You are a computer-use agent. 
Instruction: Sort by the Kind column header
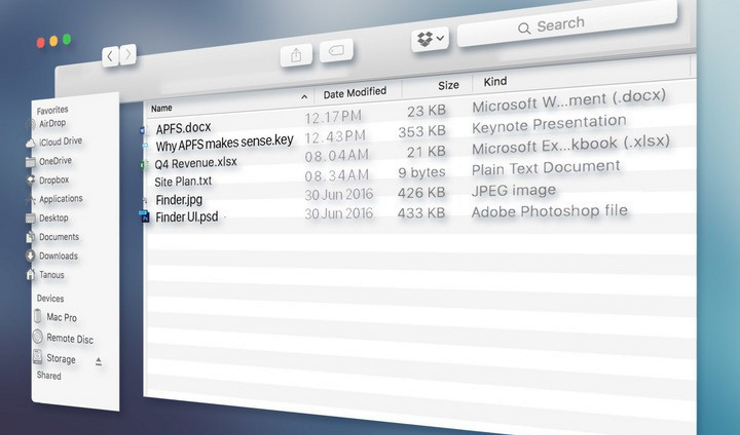(x=497, y=80)
